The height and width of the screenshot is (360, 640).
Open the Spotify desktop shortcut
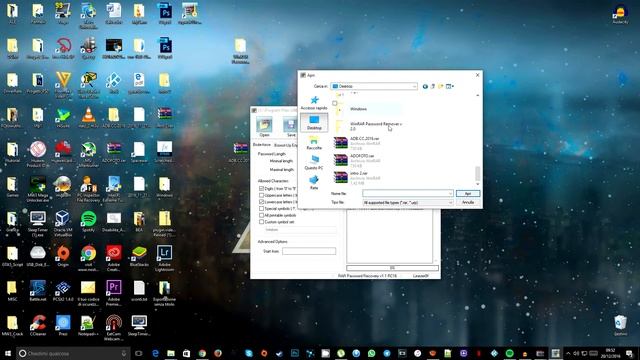point(88,222)
